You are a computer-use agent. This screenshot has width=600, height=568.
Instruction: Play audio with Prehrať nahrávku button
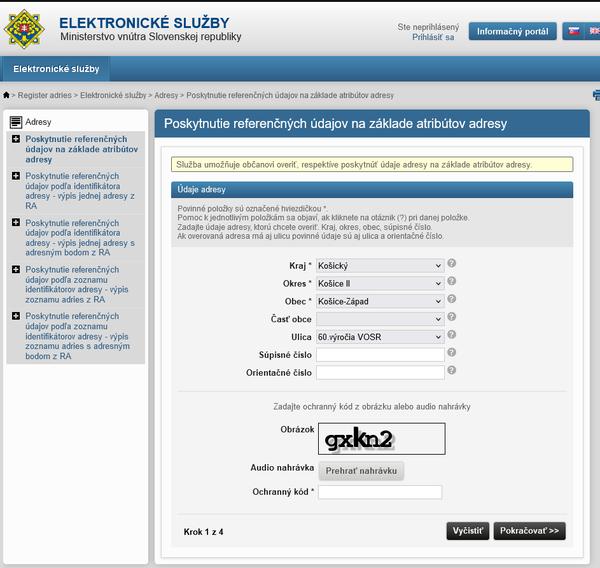[362, 470]
